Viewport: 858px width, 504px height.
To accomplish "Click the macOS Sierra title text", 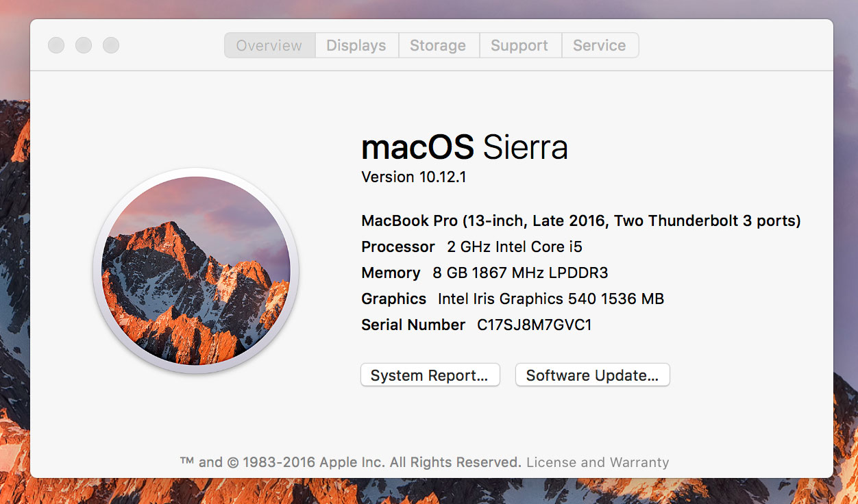I will click(x=464, y=147).
